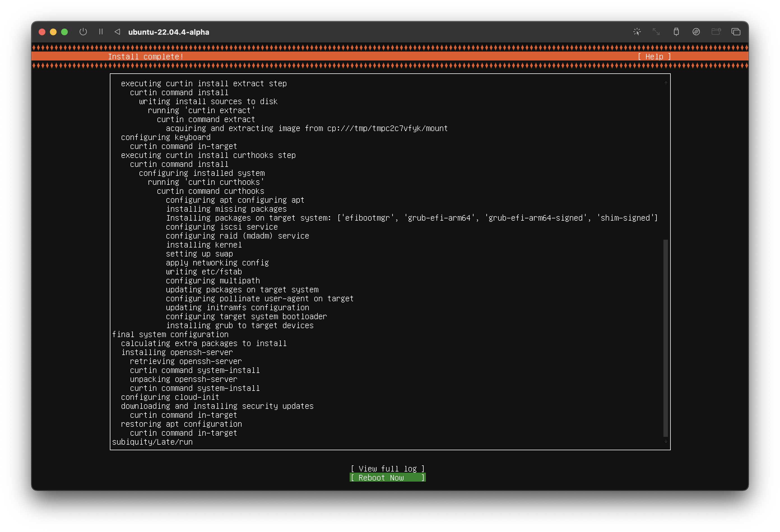
Task: Click the restart triangle icon
Action: 117,32
